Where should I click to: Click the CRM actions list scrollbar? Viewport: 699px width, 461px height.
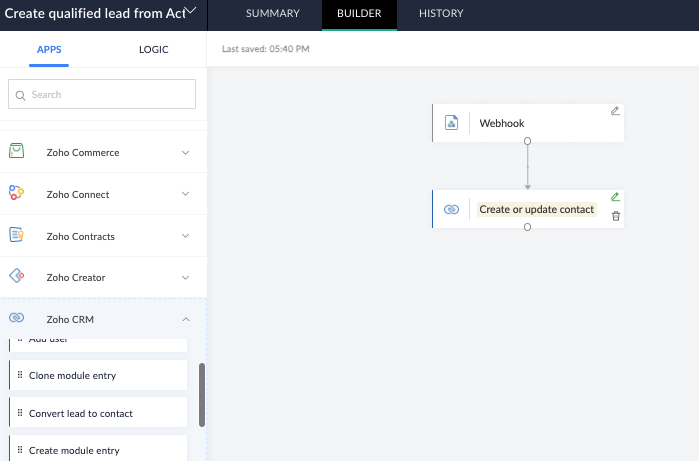coord(202,395)
